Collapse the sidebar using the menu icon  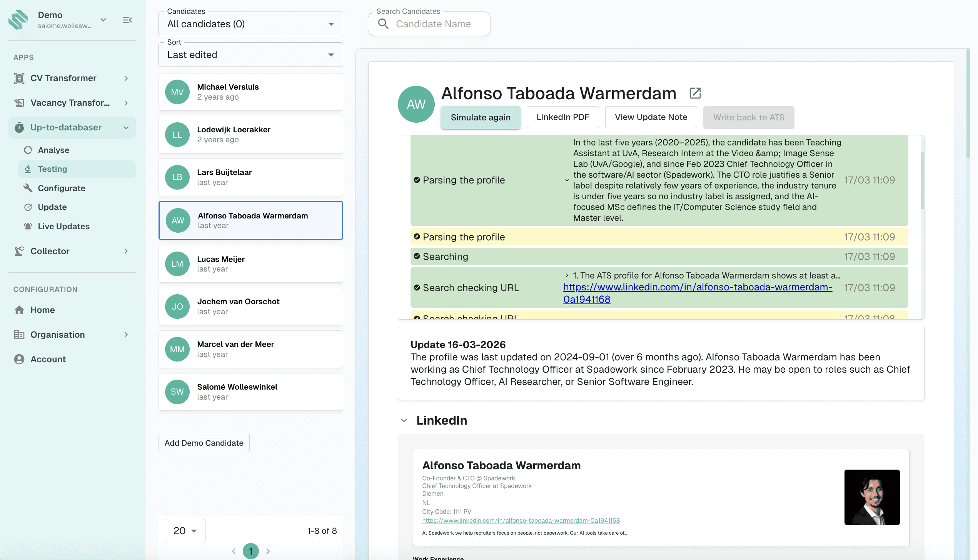[x=127, y=20]
